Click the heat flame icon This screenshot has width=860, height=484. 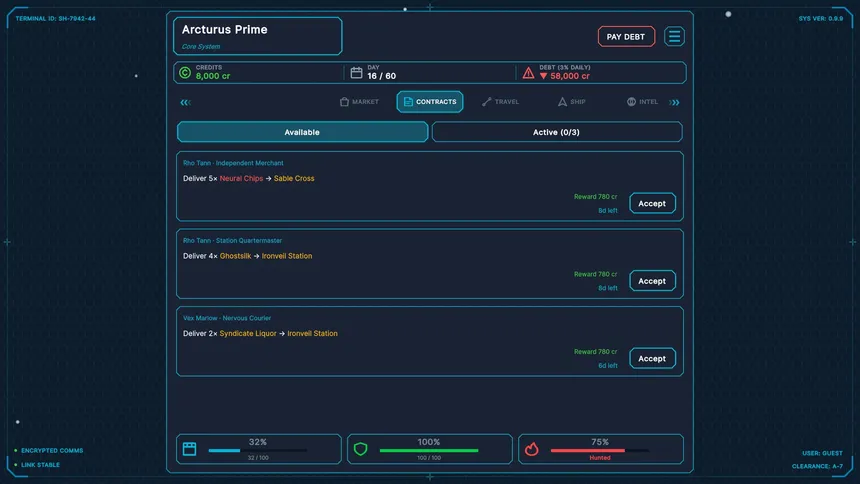pyautogui.click(x=531, y=449)
